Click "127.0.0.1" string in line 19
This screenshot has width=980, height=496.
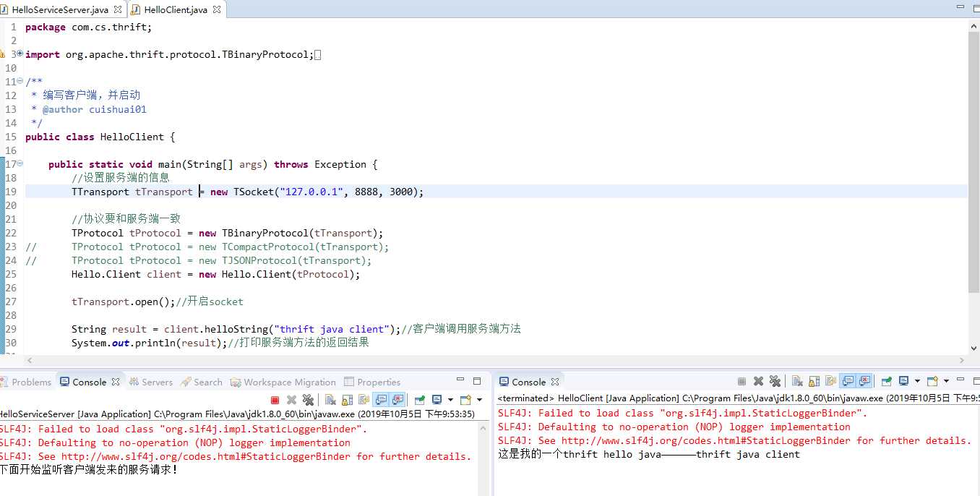click(x=311, y=192)
